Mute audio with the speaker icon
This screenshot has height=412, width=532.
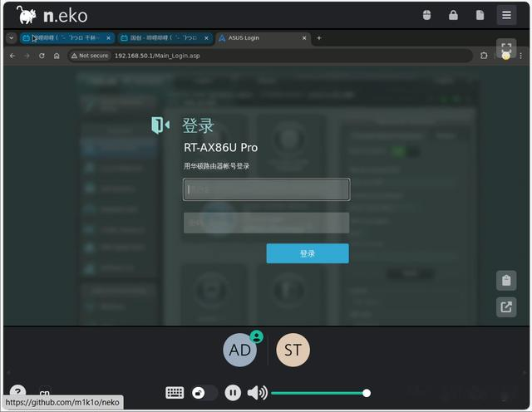tap(257, 393)
